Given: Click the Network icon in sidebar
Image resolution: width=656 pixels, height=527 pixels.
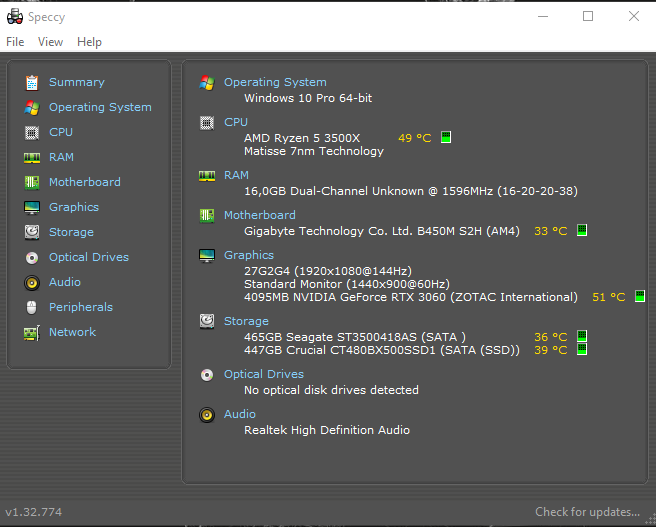Looking at the screenshot, I should click(x=31, y=332).
